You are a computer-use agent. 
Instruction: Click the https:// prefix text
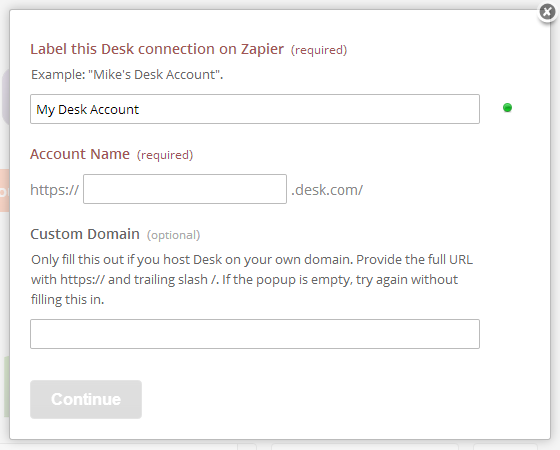(55, 190)
